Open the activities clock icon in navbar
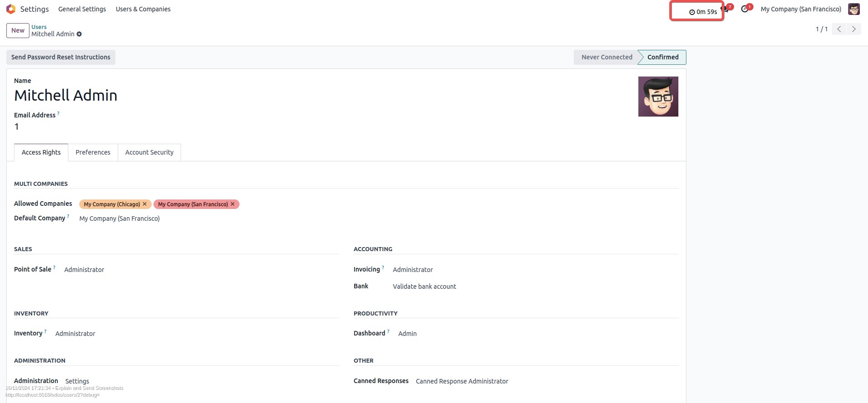 [745, 9]
